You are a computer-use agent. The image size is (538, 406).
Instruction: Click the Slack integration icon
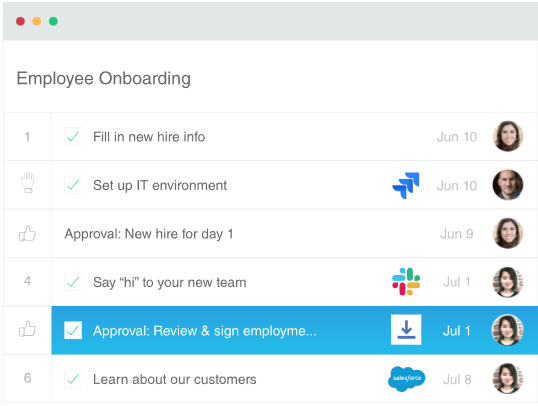click(x=406, y=282)
